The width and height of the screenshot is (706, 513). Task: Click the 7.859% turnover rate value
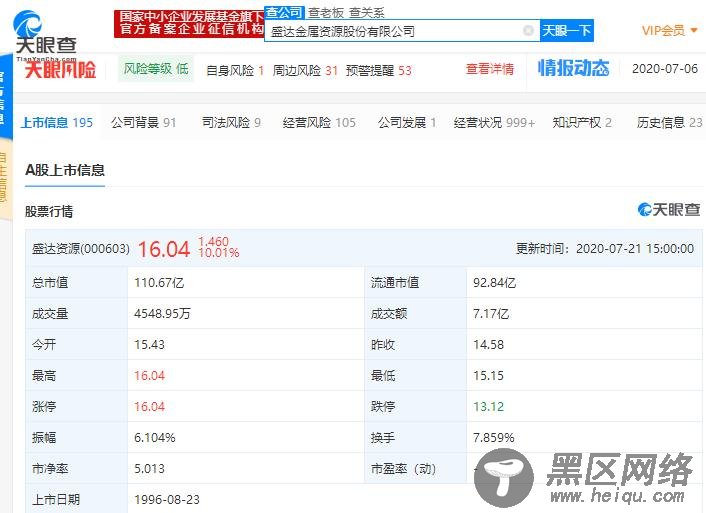click(x=493, y=438)
